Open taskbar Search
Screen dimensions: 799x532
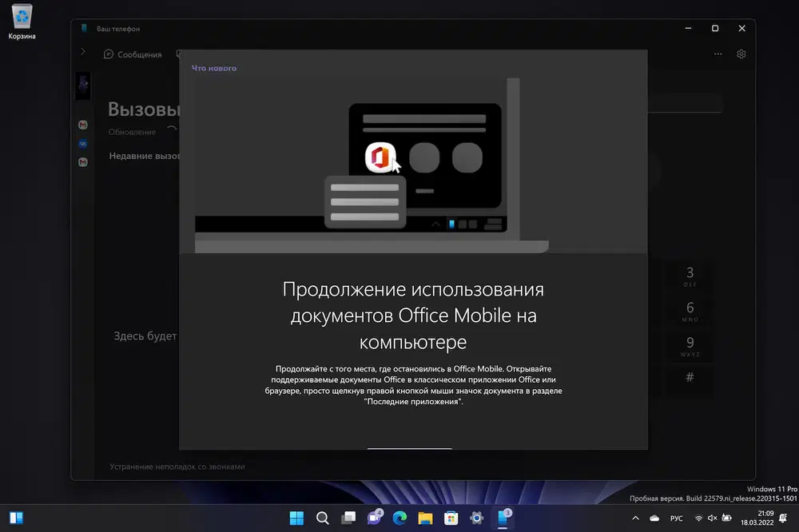[x=323, y=518]
